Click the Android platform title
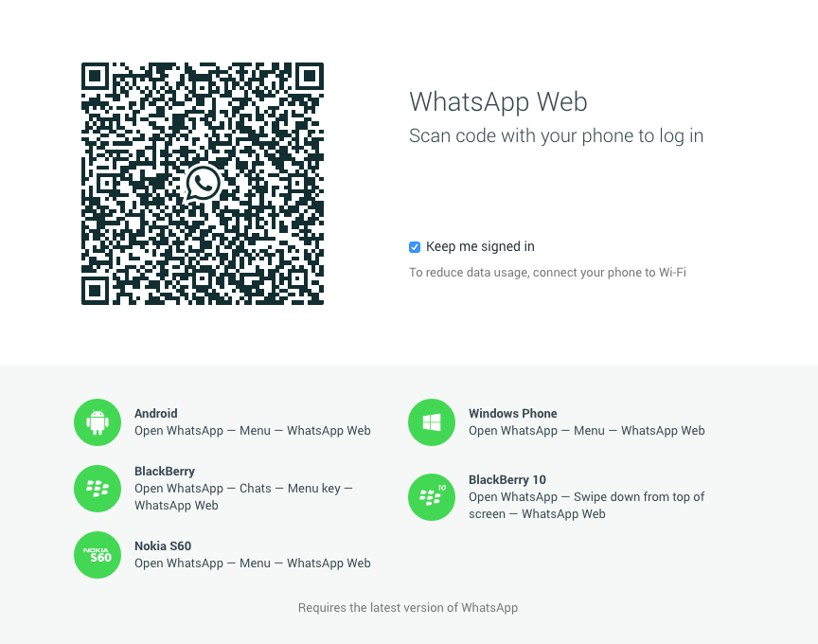Image resolution: width=818 pixels, height=644 pixels. coord(156,413)
